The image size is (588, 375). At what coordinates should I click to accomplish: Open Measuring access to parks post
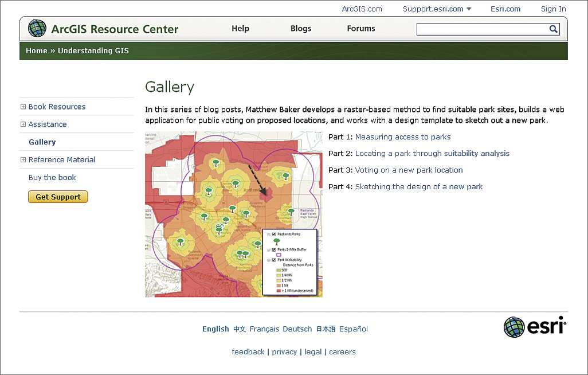pyautogui.click(x=403, y=137)
